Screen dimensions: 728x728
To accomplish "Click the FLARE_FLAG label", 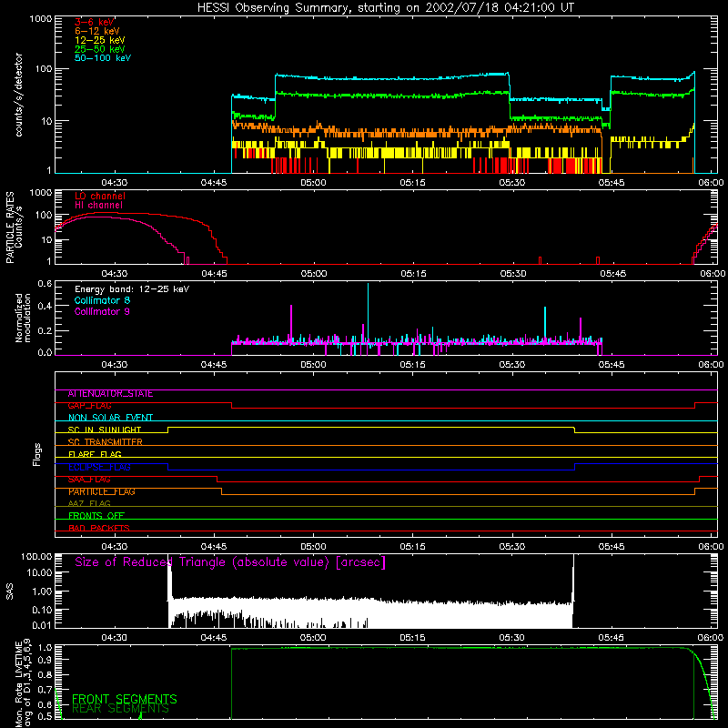I will (x=95, y=454).
